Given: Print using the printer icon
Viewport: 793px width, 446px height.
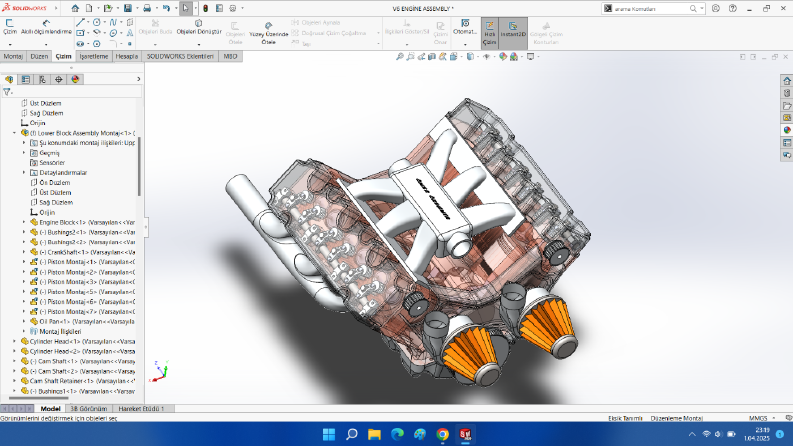Looking at the screenshot, I should [x=147, y=8].
